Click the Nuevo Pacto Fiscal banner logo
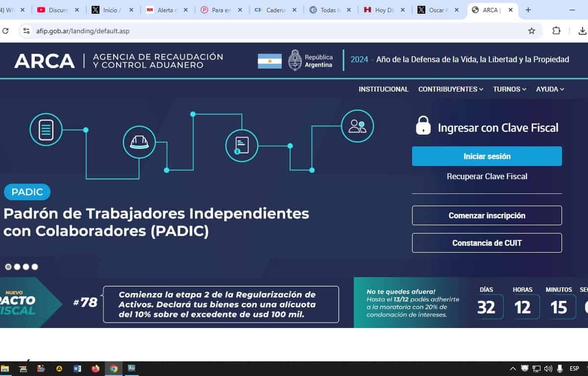This screenshot has height=376, width=588. pyautogui.click(x=19, y=303)
